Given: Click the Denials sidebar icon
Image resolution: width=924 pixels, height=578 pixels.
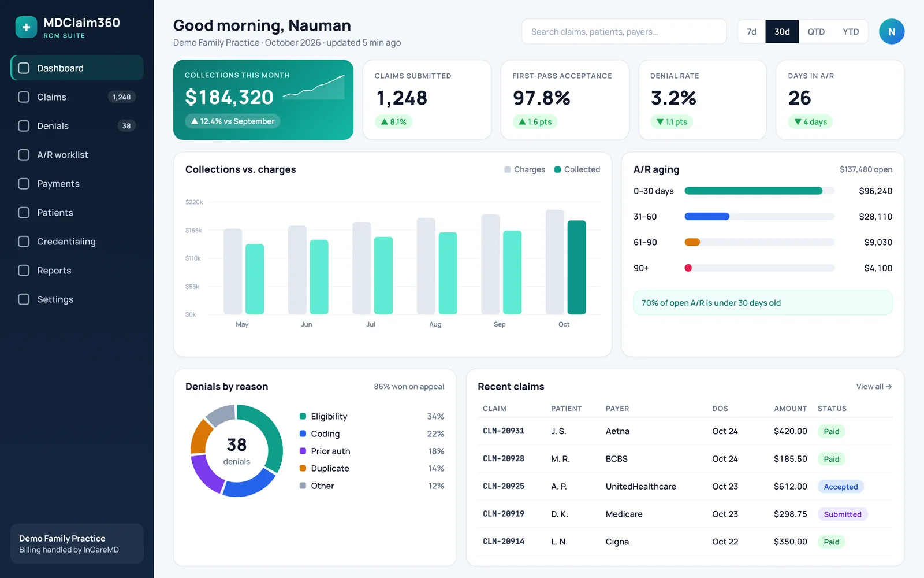Looking at the screenshot, I should [x=24, y=126].
